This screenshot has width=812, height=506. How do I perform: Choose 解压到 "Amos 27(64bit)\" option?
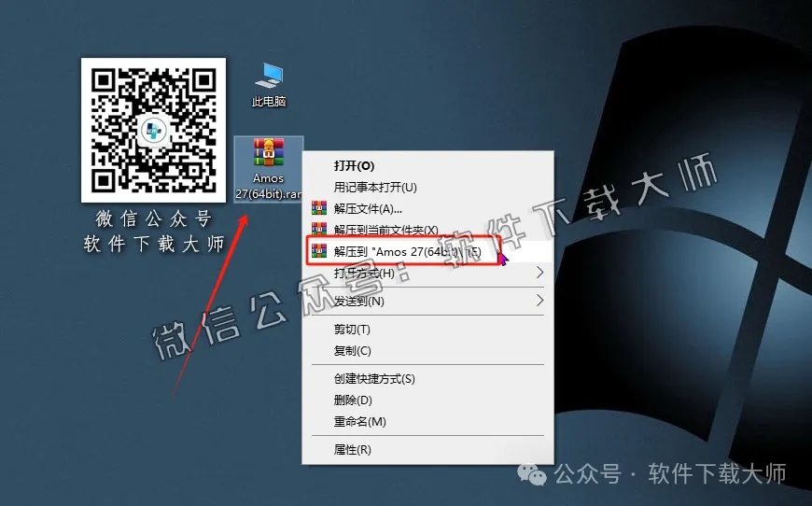(x=427, y=252)
